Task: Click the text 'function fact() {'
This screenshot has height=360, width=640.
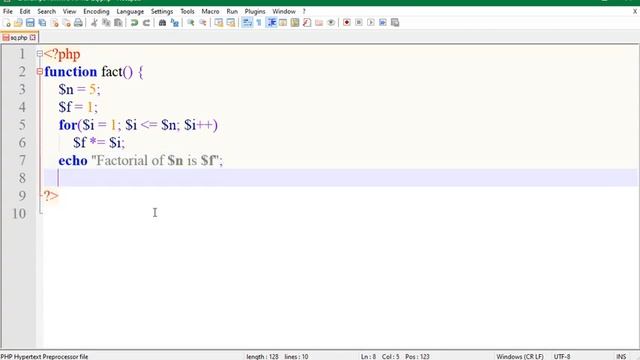Action: click(x=94, y=72)
